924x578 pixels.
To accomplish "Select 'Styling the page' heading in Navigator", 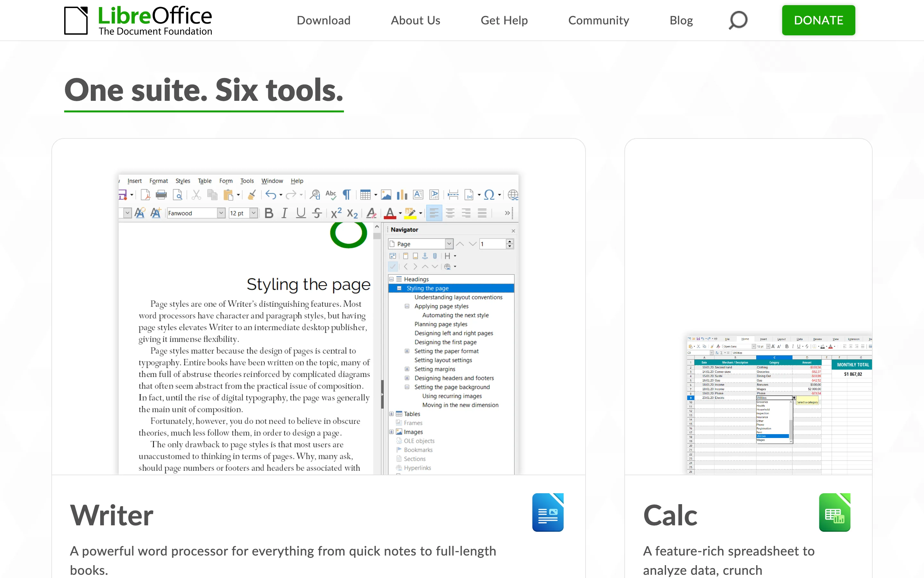I will pyautogui.click(x=451, y=288).
